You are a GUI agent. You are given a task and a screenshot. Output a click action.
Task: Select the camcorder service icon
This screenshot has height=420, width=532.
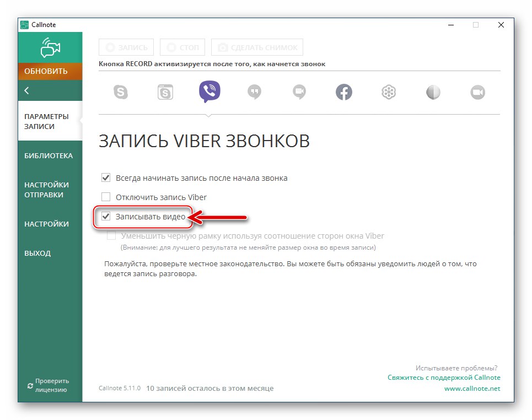pyautogui.click(x=478, y=92)
